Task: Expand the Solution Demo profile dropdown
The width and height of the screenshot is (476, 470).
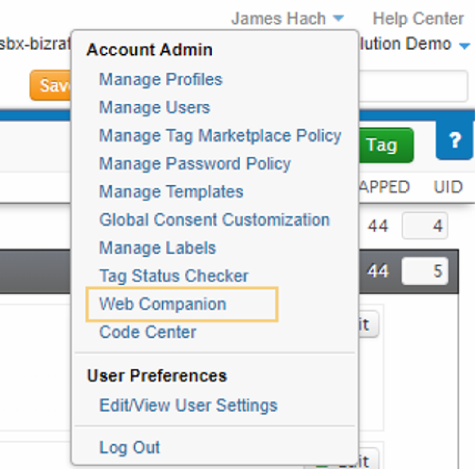Action: [x=464, y=45]
